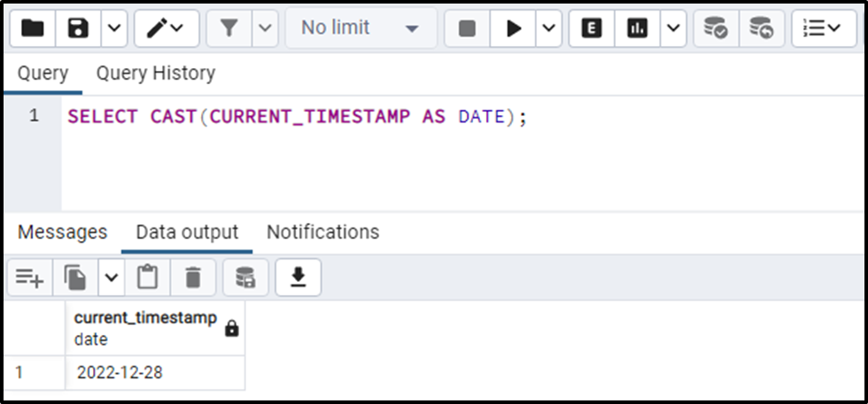Click the Add row icon

[x=30, y=277]
